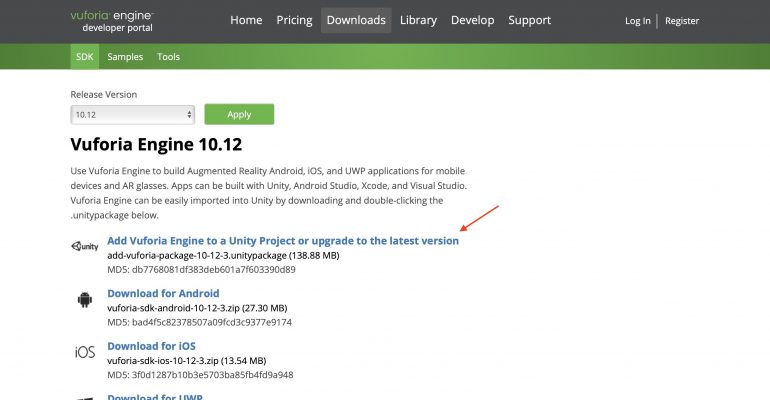
Task: Open the Release Version dropdown showing 10.12
Action: click(133, 115)
